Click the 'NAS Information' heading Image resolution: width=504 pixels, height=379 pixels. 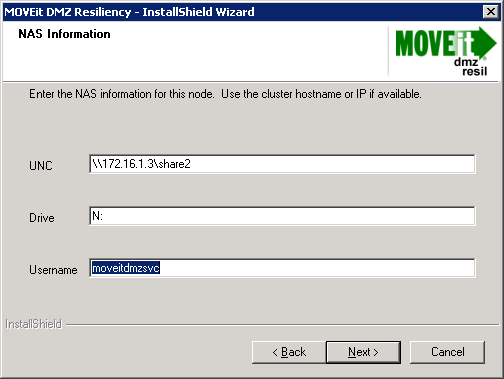[64, 34]
